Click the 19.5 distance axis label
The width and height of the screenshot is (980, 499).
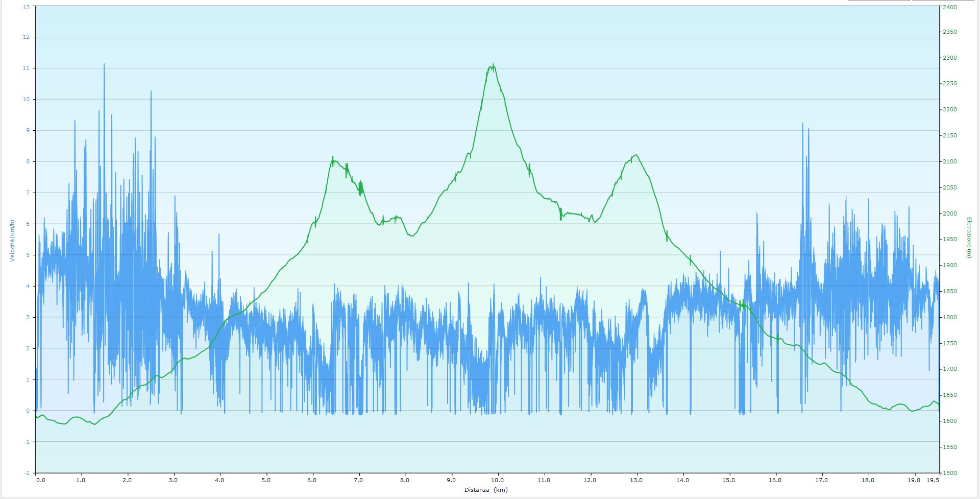coord(933,480)
